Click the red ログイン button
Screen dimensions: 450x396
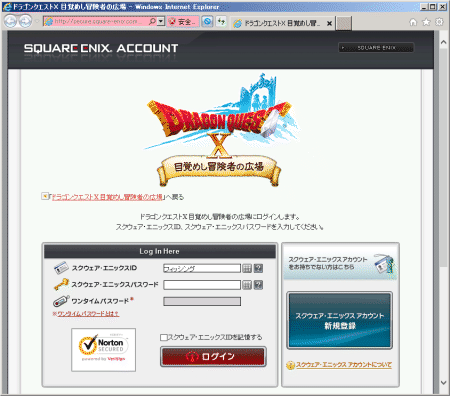(x=213, y=356)
